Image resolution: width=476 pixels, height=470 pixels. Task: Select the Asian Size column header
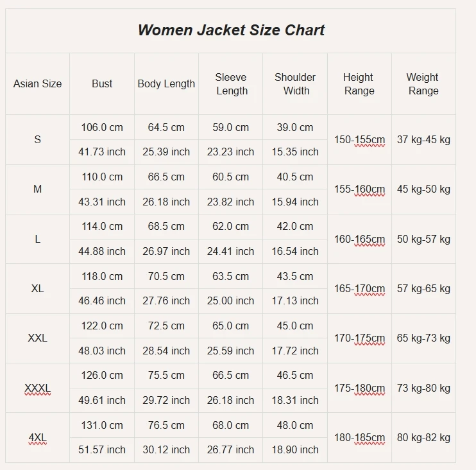(x=38, y=83)
